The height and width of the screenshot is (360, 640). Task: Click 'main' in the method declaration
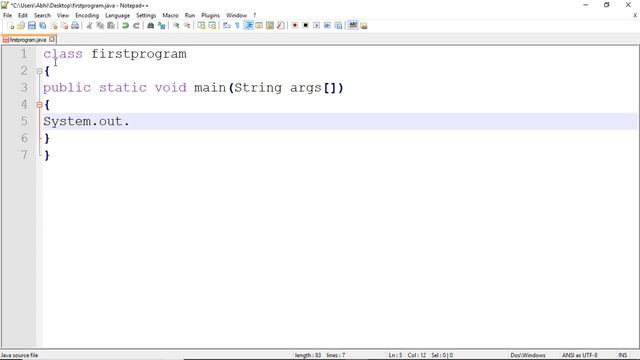tap(210, 88)
